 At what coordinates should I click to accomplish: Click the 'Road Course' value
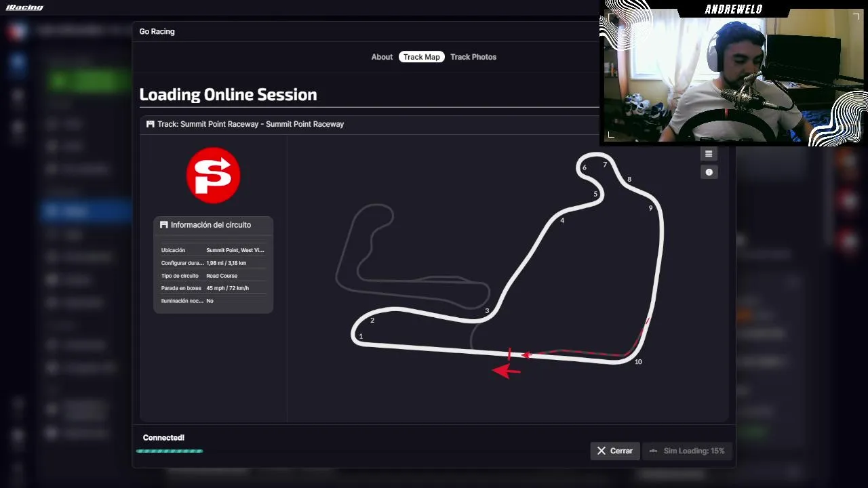[222, 276]
